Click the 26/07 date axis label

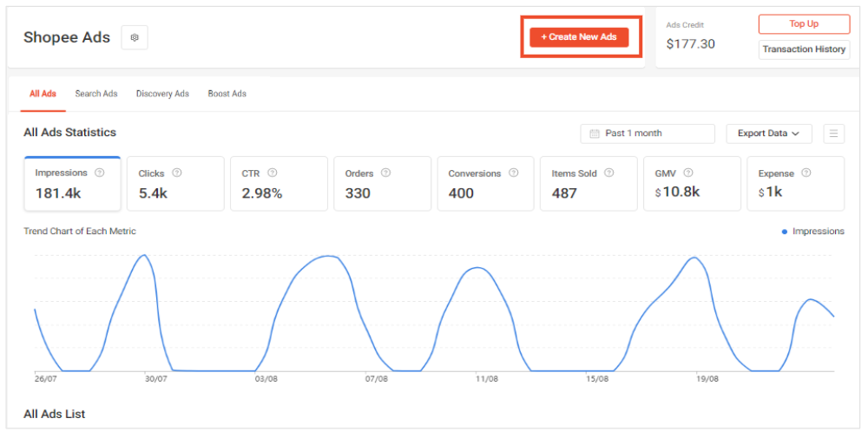click(45, 379)
